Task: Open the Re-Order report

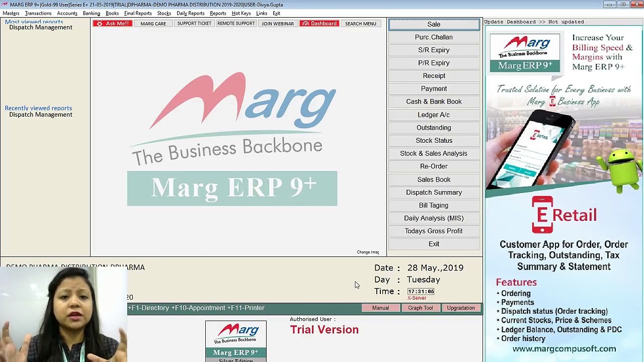Action: (x=434, y=166)
